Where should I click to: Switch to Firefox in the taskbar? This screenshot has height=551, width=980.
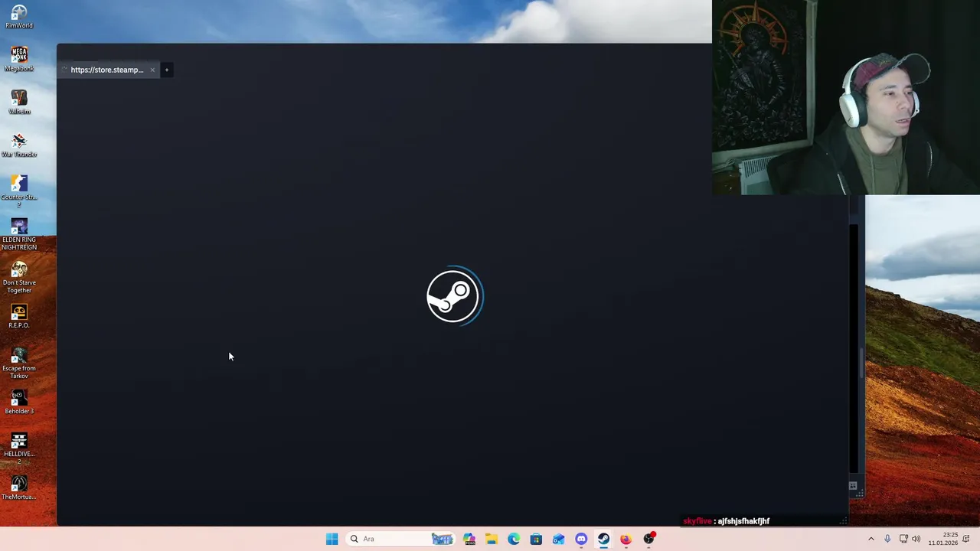click(x=626, y=539)
